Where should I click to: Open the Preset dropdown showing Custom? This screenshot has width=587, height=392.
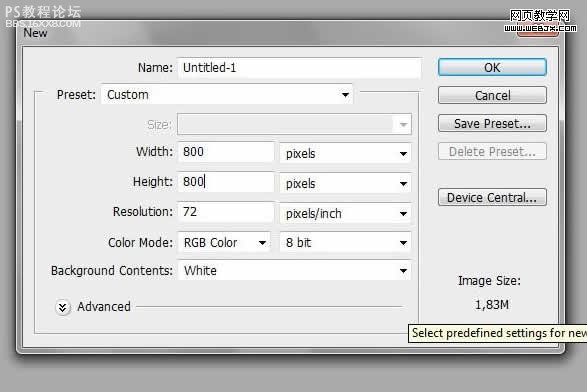click(227, 94)
